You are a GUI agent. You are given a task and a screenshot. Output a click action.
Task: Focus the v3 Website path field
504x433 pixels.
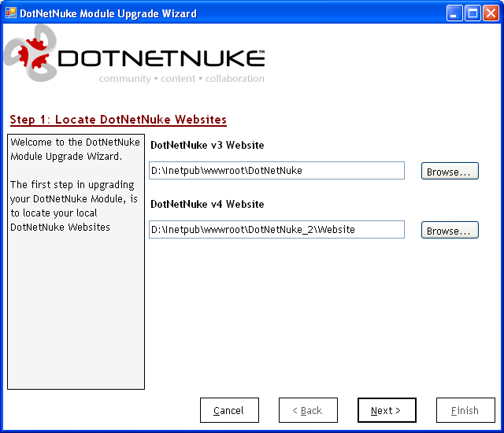click(276, 171)
